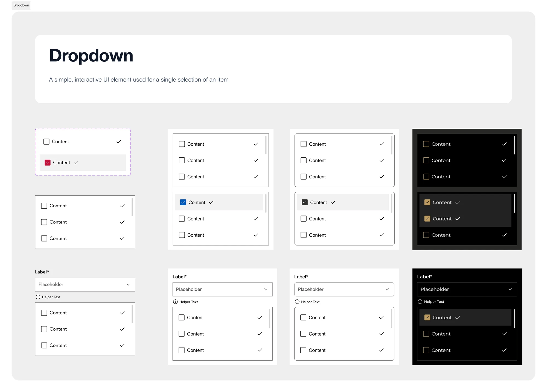The width and height of the screenshot is (547, 392).
Task: Click the info icon under the rounded-corner Placeholder field
Action: (x=297, y=302)
